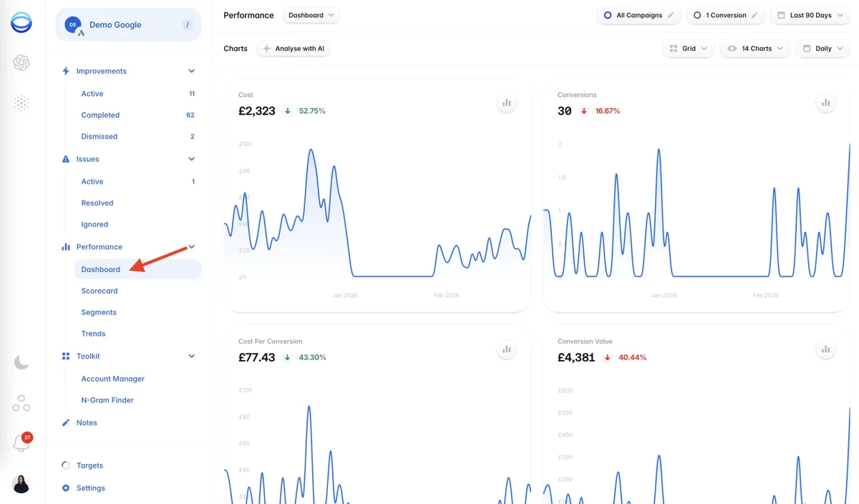Click the £4,381 conversion value figure
Screen dimensions: 859x504
[576, 357]
